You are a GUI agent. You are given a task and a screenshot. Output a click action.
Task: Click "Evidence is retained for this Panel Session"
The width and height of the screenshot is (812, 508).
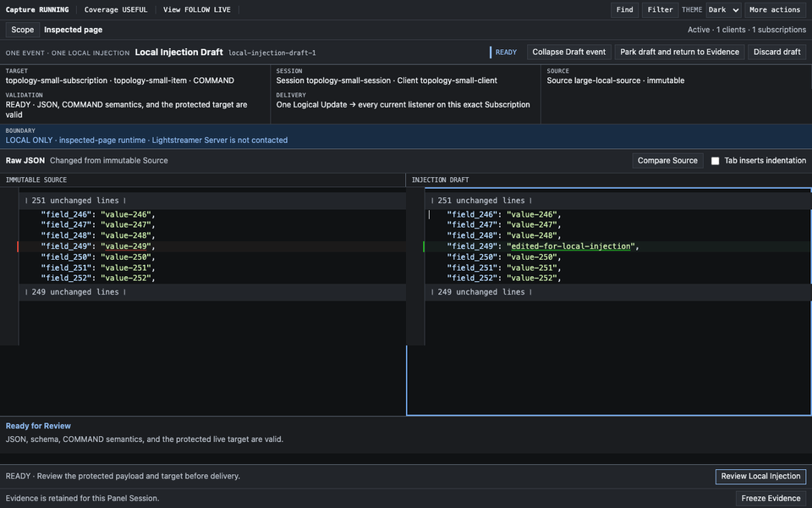(x=82, y=499)
